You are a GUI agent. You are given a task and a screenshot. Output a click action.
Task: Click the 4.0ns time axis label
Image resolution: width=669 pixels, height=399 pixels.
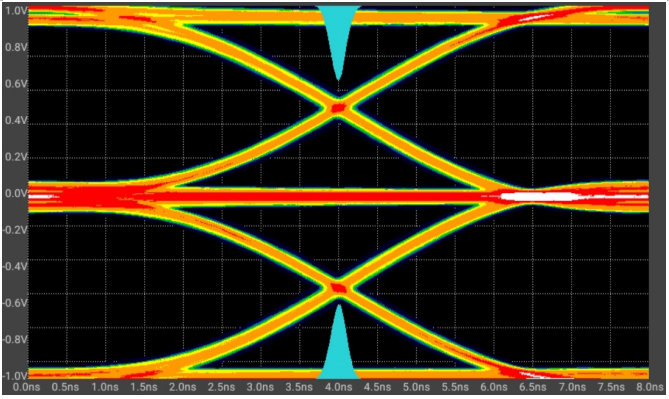tap(339, 387)
